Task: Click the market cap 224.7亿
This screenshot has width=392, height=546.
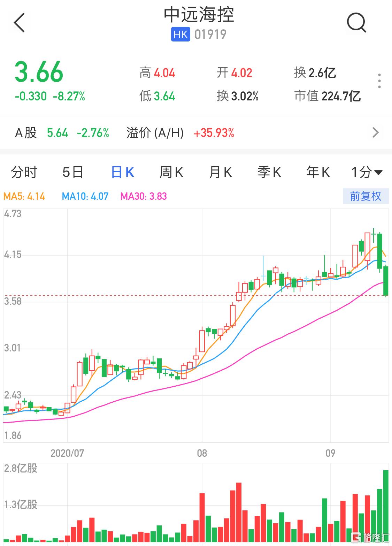Action: pyautogui.click(x=341, y=96)
